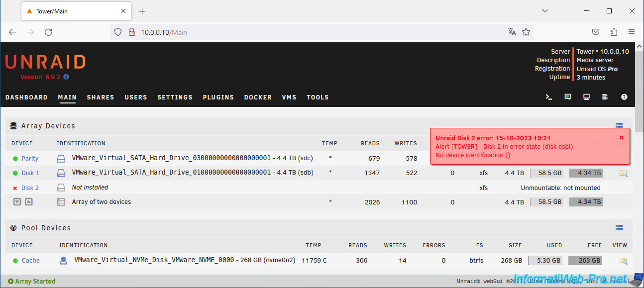Click the feedback speech bubble icon
The height and width of the screenshot is (288, 644).
tap(567, 97)
